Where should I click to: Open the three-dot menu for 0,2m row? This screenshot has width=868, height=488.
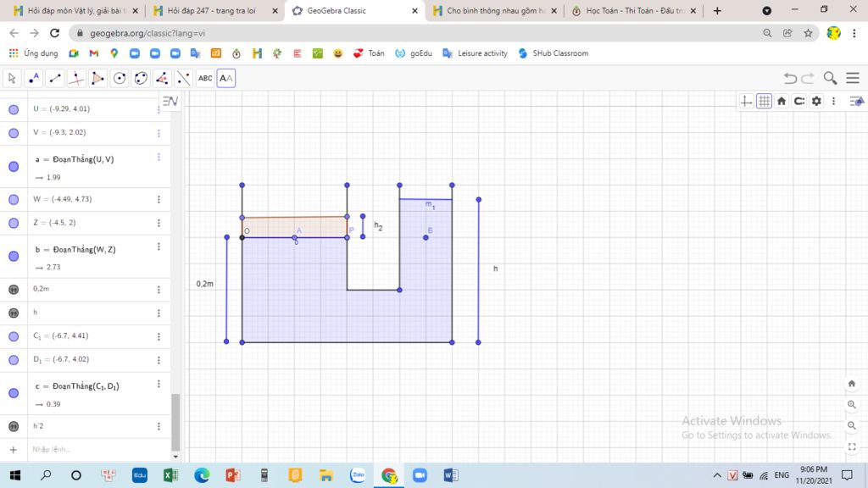[x=159, y=290]
